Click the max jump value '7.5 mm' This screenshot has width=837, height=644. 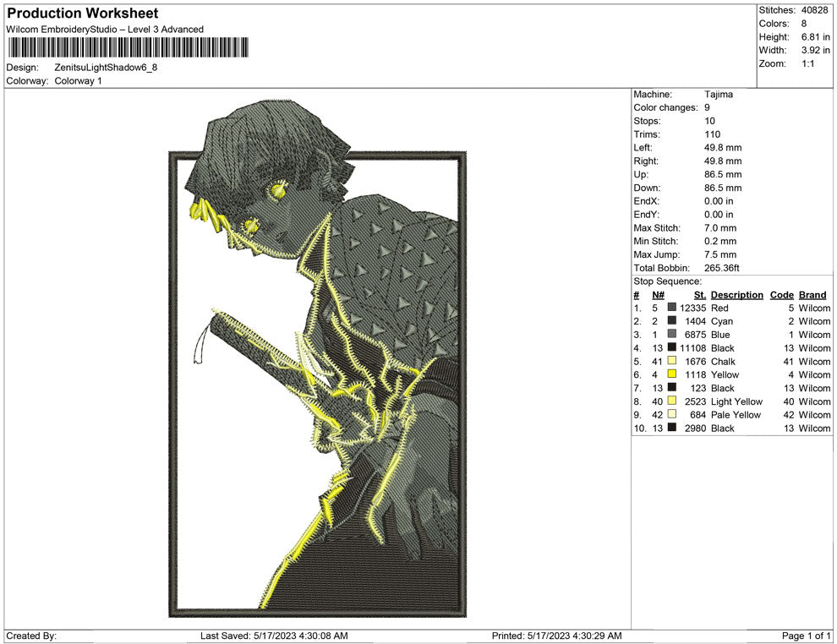tap(720, 254)
